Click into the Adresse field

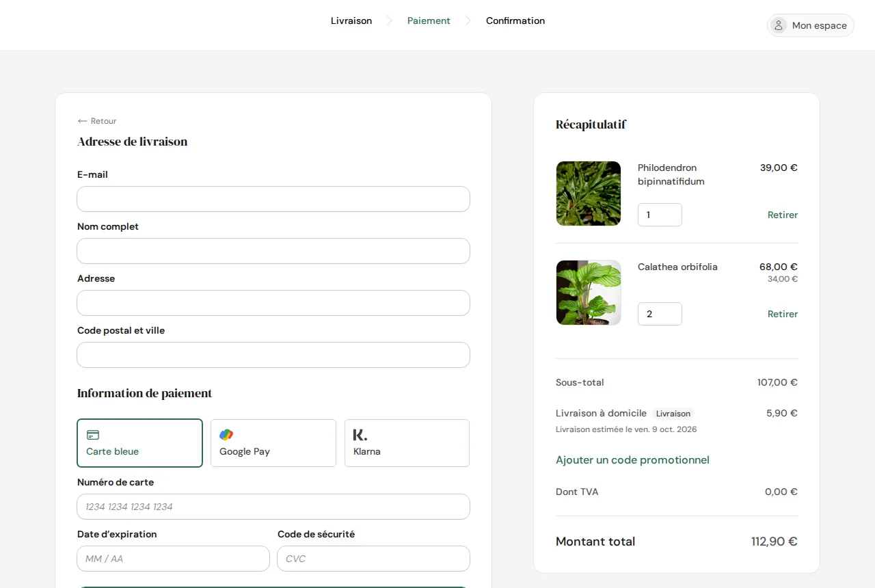tap(273, 303)
